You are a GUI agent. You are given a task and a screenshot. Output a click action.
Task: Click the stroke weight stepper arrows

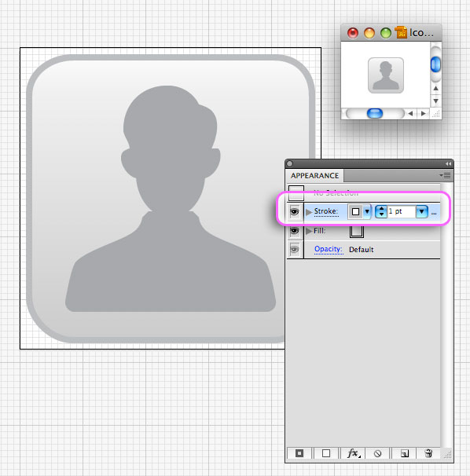pos(381,211)
